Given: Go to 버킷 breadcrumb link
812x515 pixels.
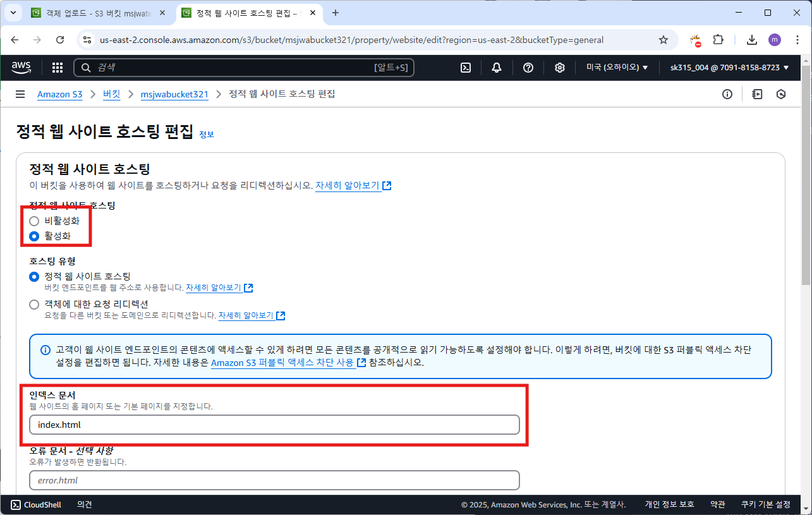Looking at the screenshot, I should (x=111, y=94).
